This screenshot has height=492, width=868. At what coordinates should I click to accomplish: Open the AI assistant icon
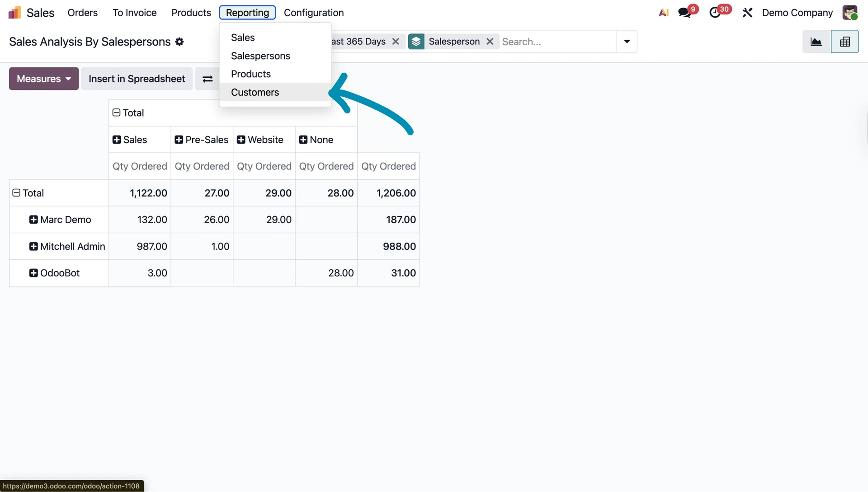(663, 13)
